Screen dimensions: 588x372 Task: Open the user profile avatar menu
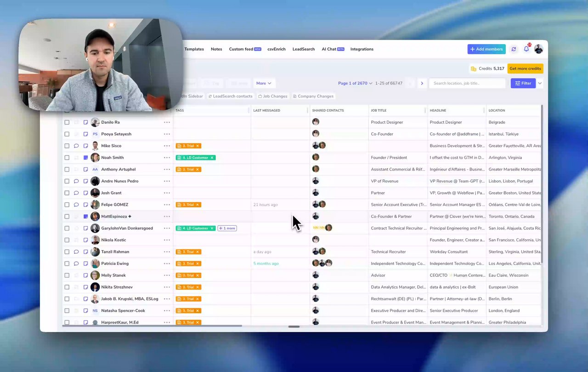tap(538, 49)
